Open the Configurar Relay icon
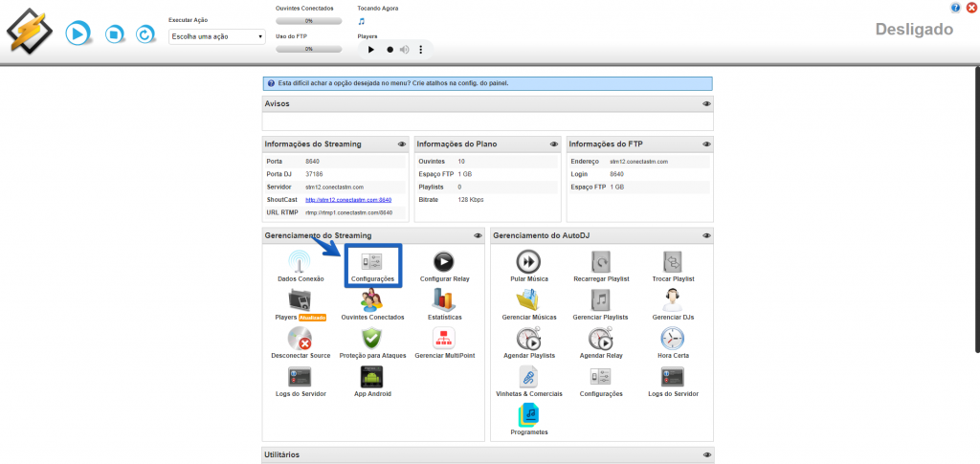The width and height of the screenshot is (980, 464). 443,261
